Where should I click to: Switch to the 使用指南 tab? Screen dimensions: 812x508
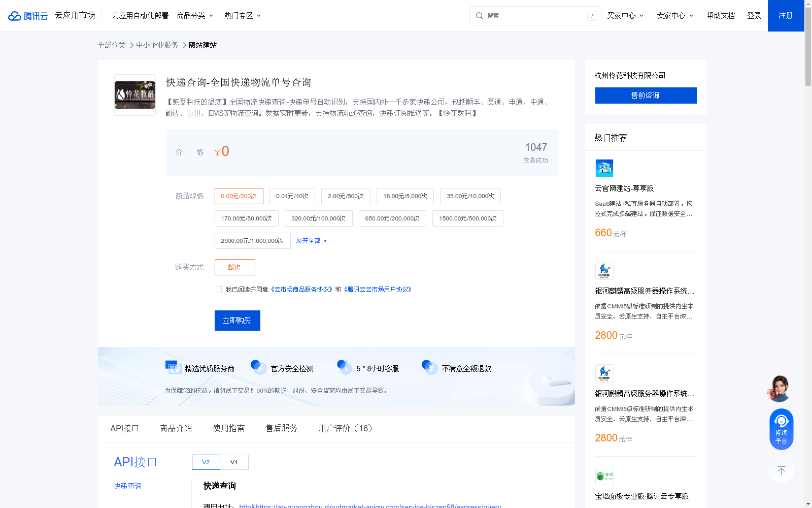point(229,428)
